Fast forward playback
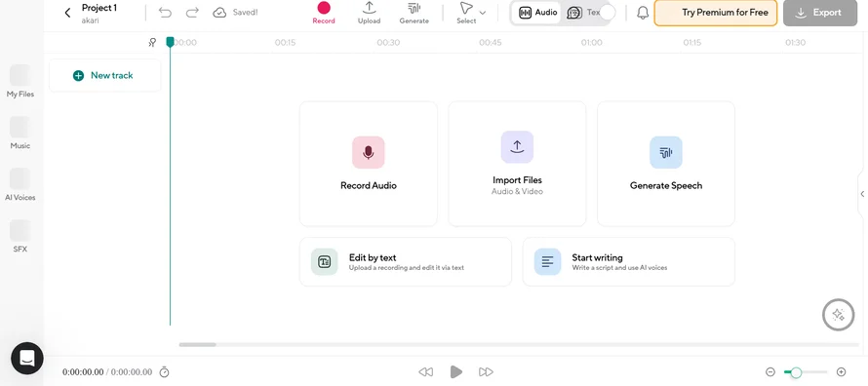The image size is (868, 386). point(486,372)
